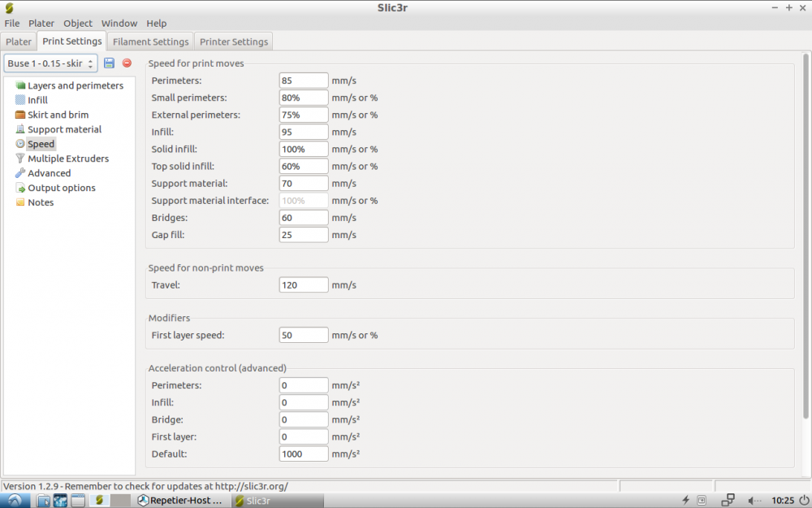
Task: Open Advanced wrench settings
Action: [x=20, y=173]
